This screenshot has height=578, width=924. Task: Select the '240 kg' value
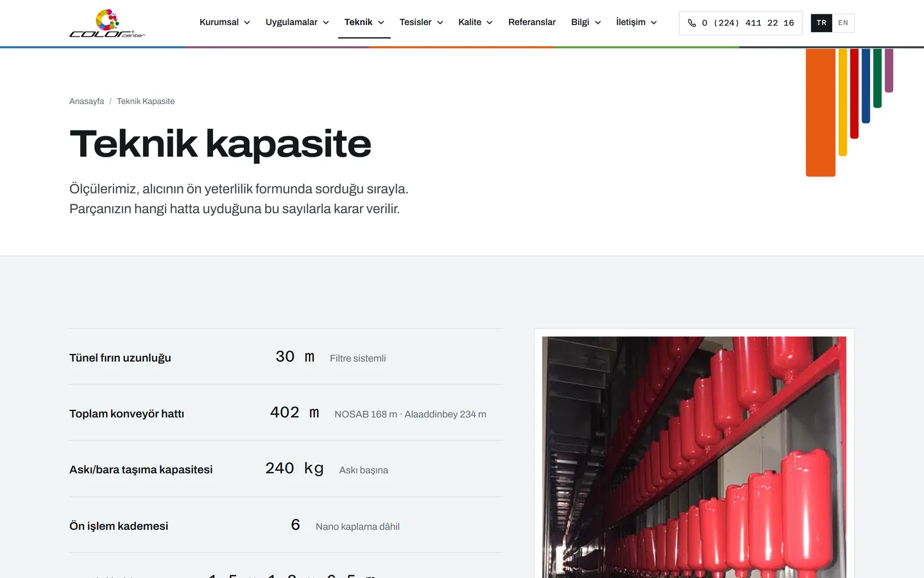[295, 469]
